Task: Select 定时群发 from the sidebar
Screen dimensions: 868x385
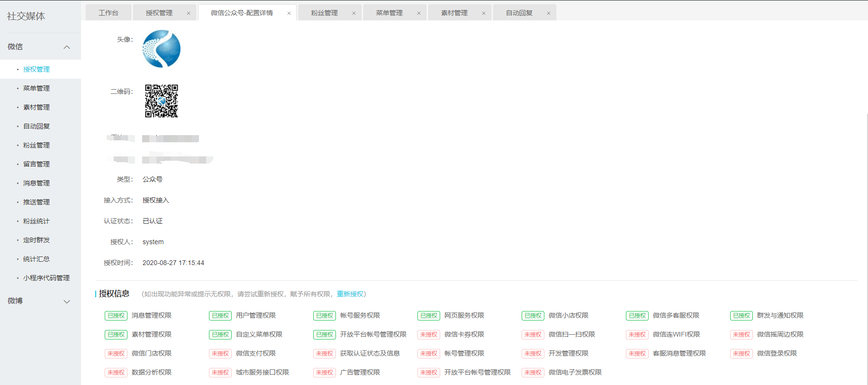Action: [x=36, y=240]
